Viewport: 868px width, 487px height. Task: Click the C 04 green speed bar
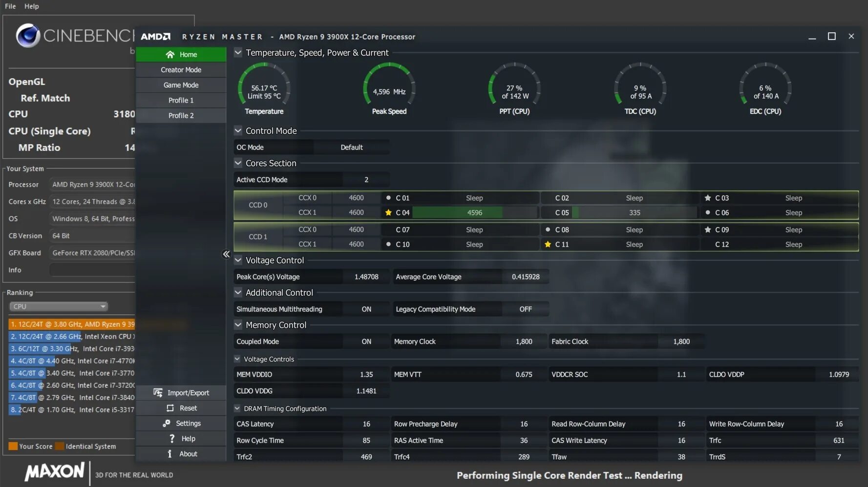tap(458, 212)
